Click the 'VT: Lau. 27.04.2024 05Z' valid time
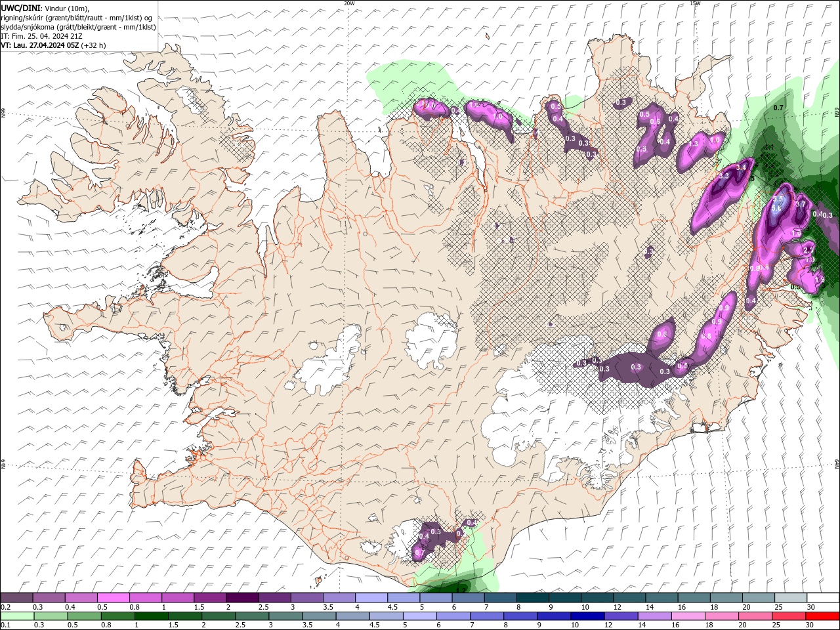This screenshot has height=630, width=840. point(40,45)
